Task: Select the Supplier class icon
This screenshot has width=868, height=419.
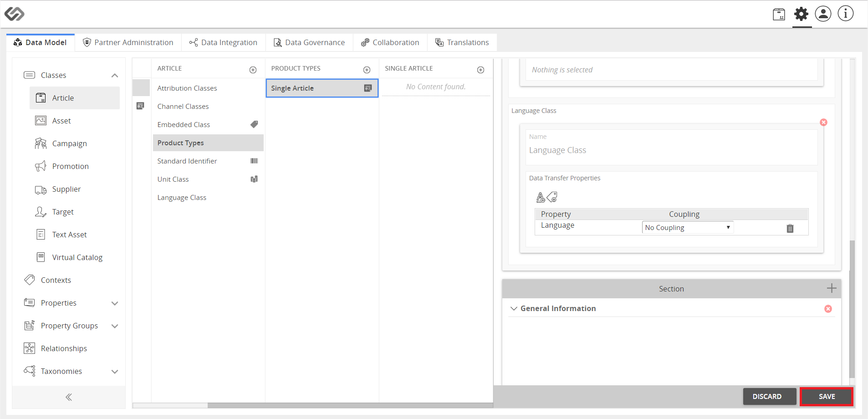Action: click(41, 189)
